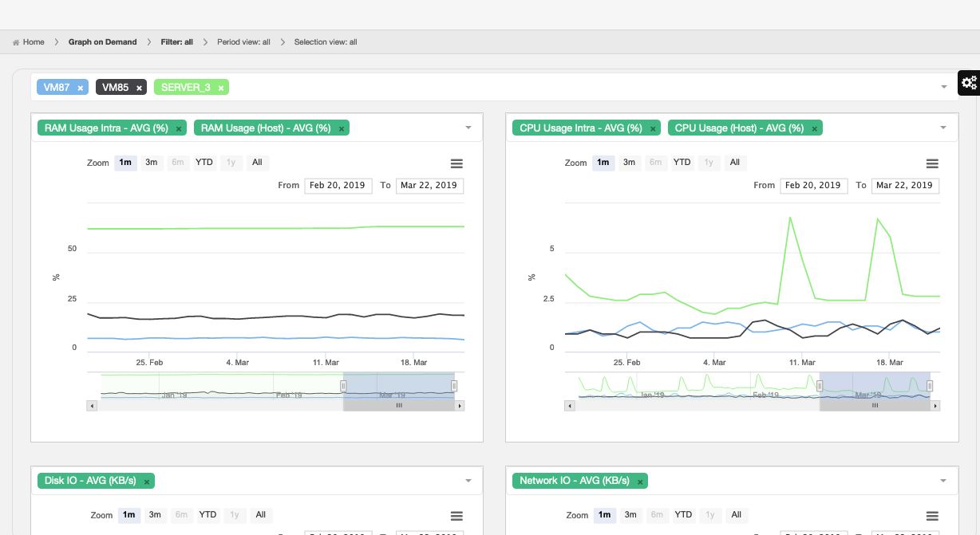980x535 pixels.
Task: Remove the SERVER_3 tag
Action: coord(221,88)
